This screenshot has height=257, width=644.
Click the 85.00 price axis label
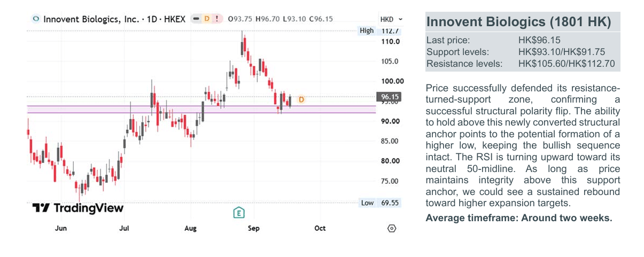[390, 141]
